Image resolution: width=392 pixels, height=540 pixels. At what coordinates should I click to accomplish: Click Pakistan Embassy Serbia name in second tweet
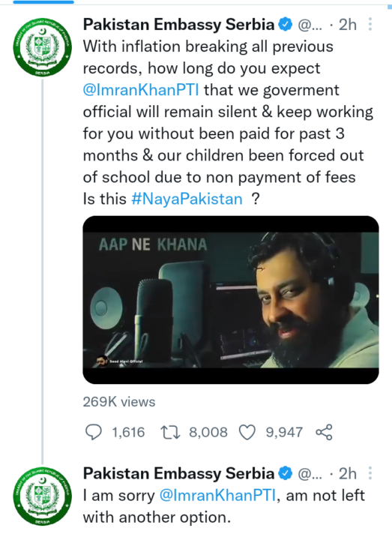click(178, 473)
